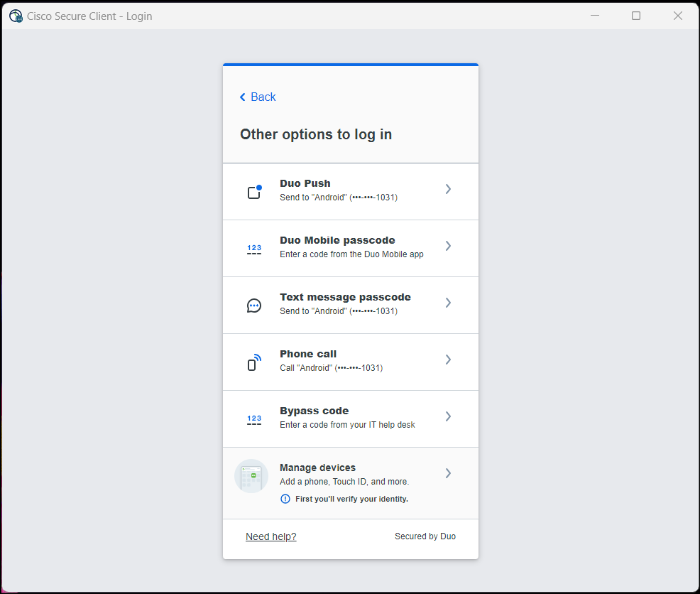
Task: Open Manage devices option title
Action: (x=317, y=468)
